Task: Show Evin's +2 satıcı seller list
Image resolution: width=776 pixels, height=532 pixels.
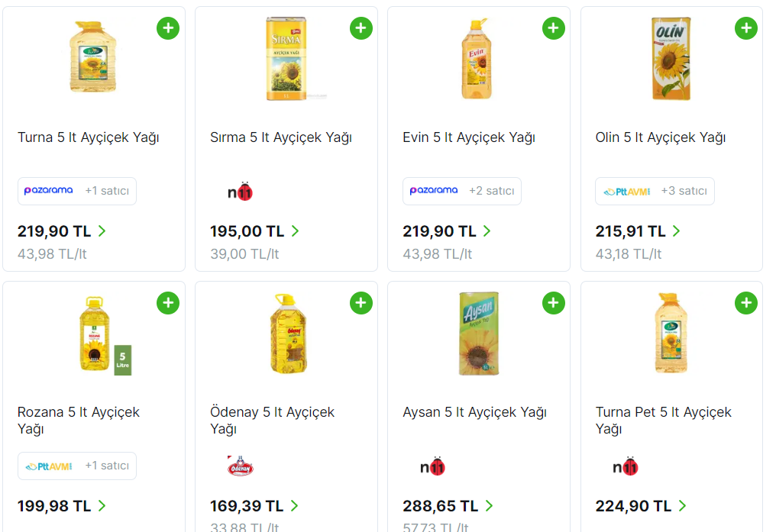Action: point(491,191)
